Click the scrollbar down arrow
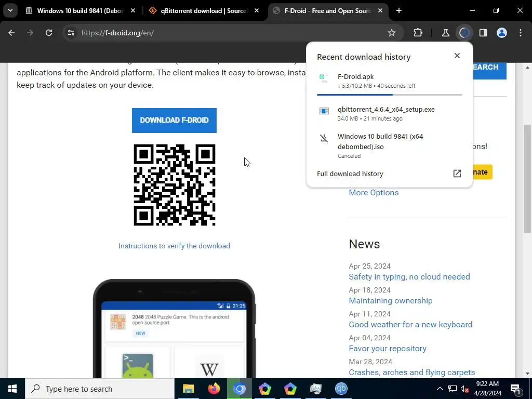This screenshot has width=532, height=399. (x=528, y=374)
